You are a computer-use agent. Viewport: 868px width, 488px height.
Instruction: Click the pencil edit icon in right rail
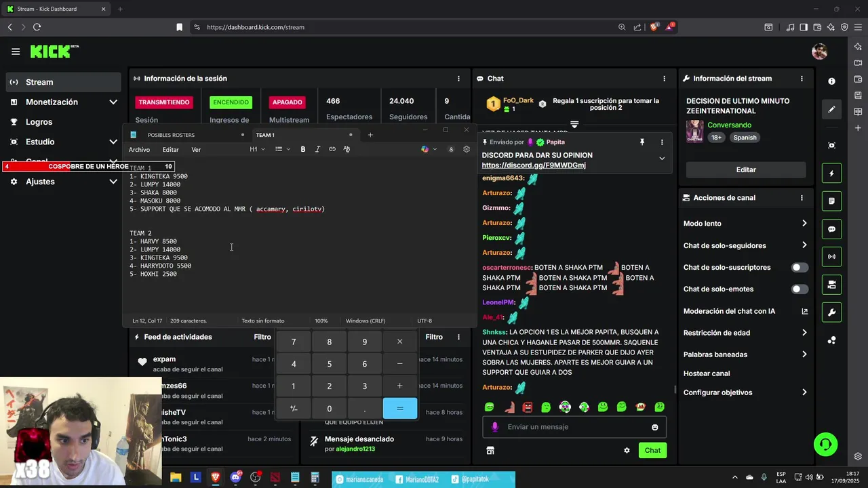832,109
